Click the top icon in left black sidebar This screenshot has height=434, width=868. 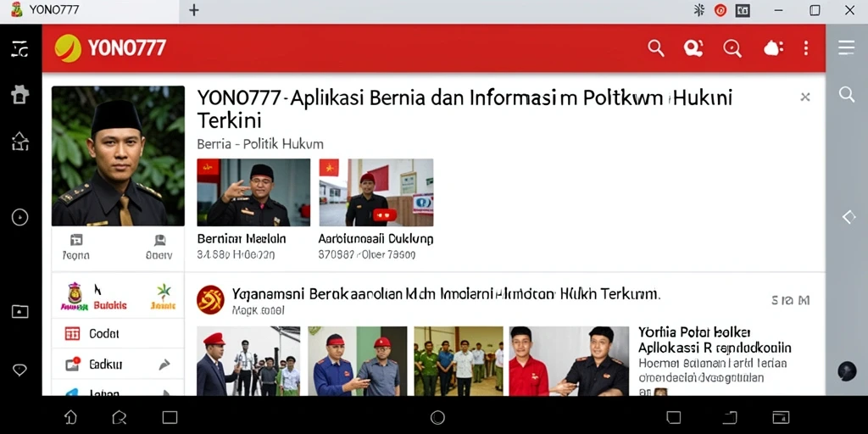coord(20,49)
